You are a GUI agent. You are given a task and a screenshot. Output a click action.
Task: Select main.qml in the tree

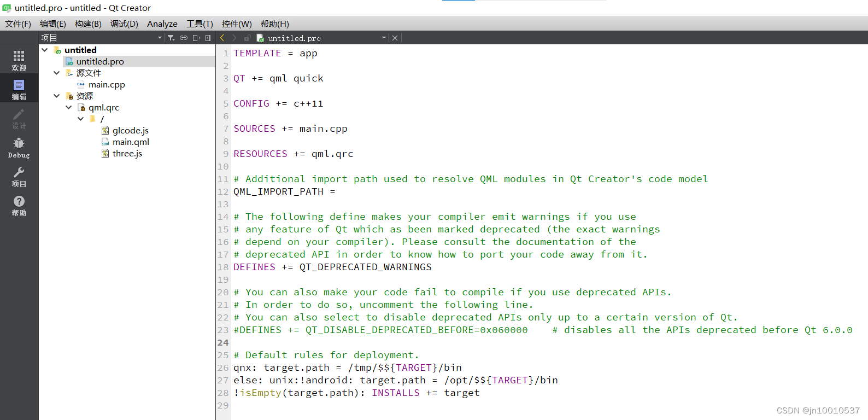coord(131,142)
